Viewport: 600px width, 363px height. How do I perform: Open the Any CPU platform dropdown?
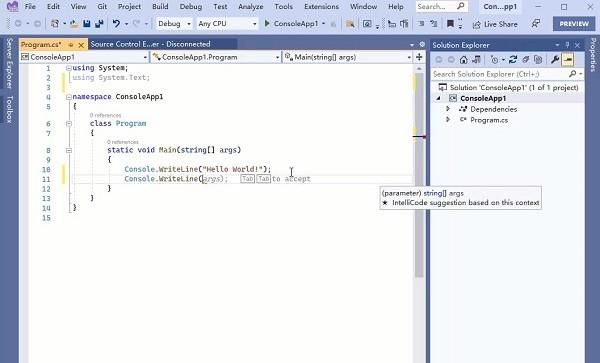227,24
